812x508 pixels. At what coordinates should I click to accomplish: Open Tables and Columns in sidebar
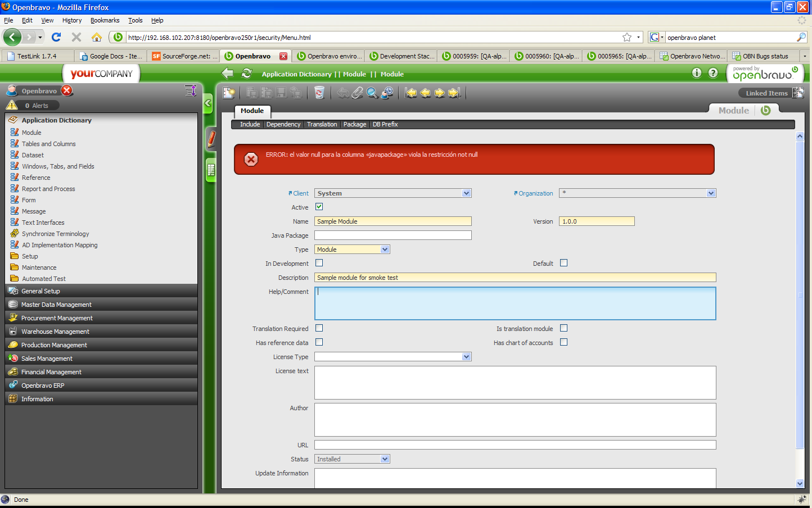pos(48,144)
